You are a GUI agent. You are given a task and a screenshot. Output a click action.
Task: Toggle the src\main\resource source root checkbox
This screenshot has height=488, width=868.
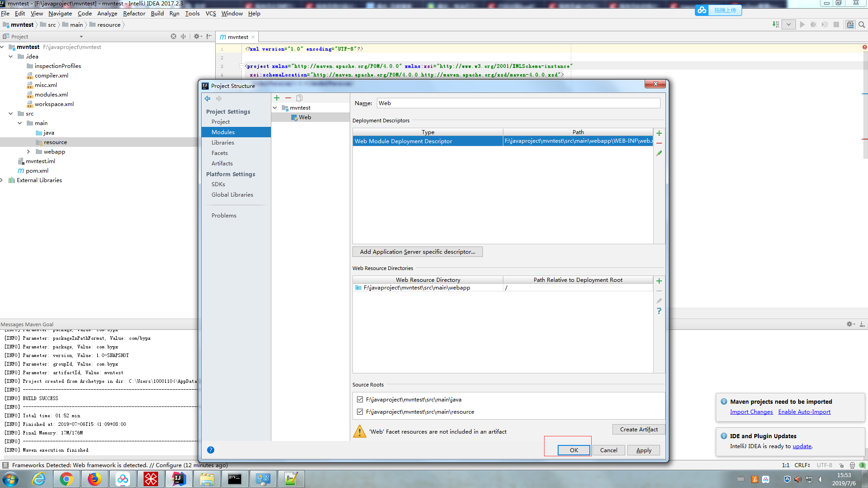pyautogui.click(x=360, y=411)
